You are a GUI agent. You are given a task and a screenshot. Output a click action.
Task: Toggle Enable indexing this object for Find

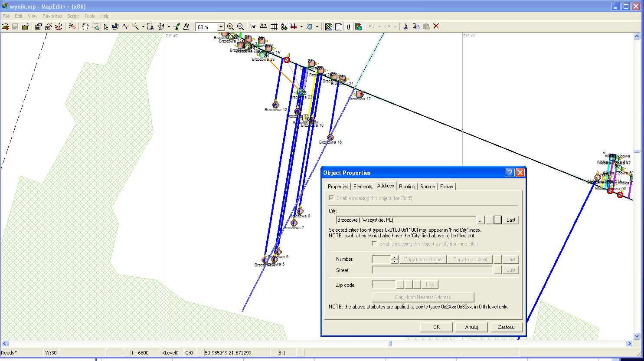coord(331,198)
